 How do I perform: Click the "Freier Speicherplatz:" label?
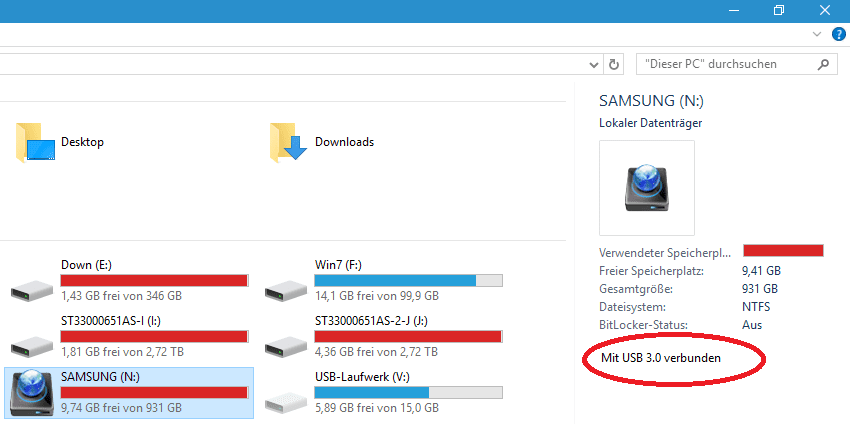[x=652, y=271]
